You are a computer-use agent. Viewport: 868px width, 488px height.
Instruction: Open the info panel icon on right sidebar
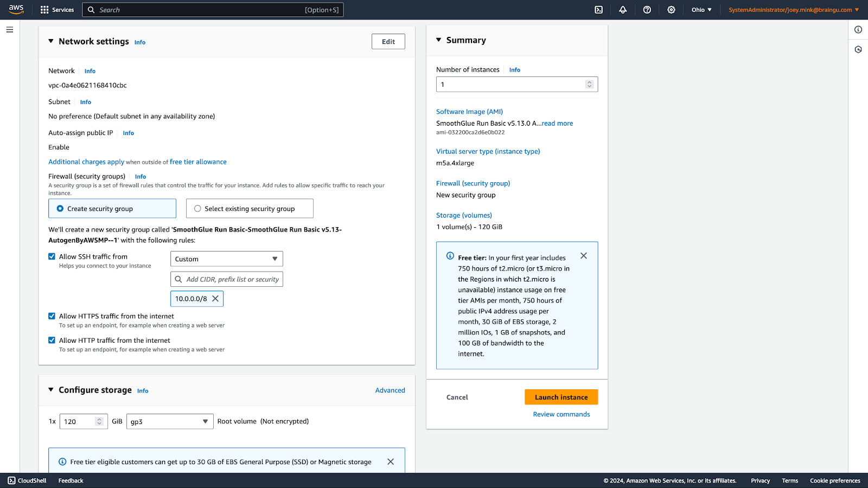pos(858,30)
